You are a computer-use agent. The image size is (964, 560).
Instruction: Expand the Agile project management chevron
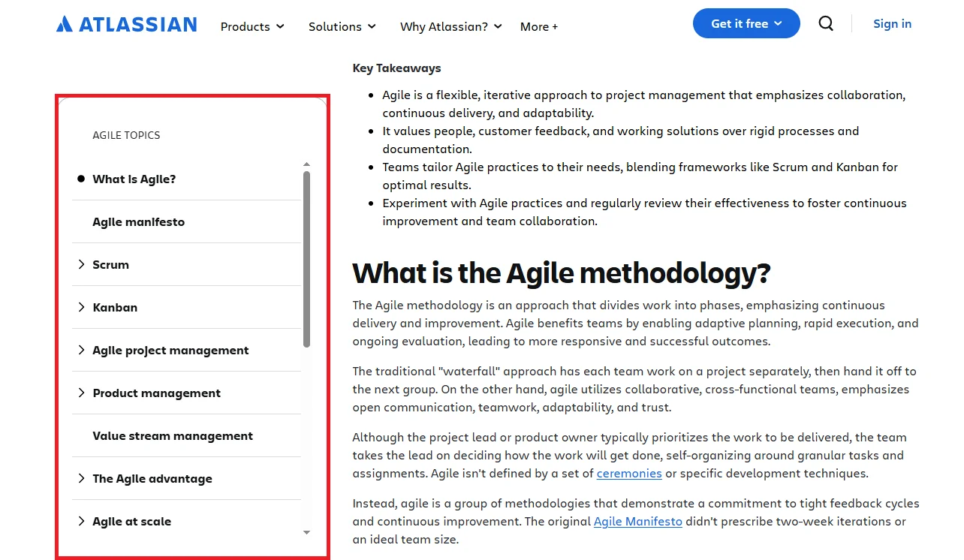(81, 350)
